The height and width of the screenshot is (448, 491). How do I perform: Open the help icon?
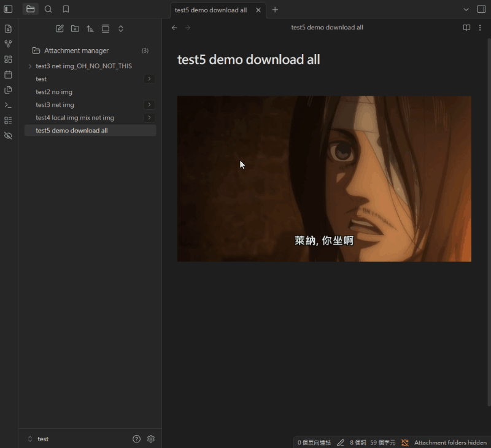[136, 439]
